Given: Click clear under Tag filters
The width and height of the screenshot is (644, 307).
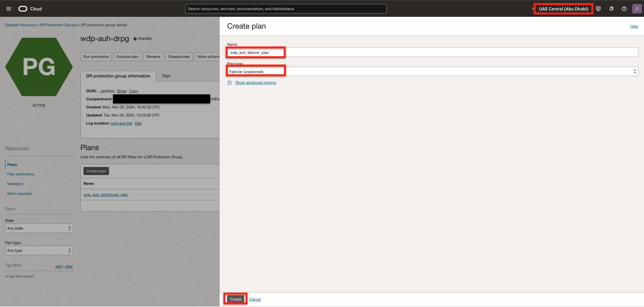Looking at the screenshot, I should pyautogui.click(x=69, y=266).
